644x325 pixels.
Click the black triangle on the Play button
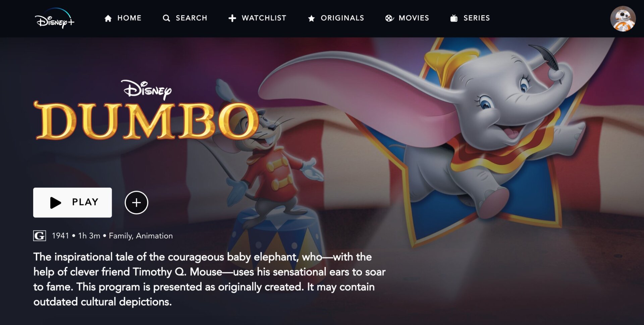pyautogui.click(x=55, y=203)
